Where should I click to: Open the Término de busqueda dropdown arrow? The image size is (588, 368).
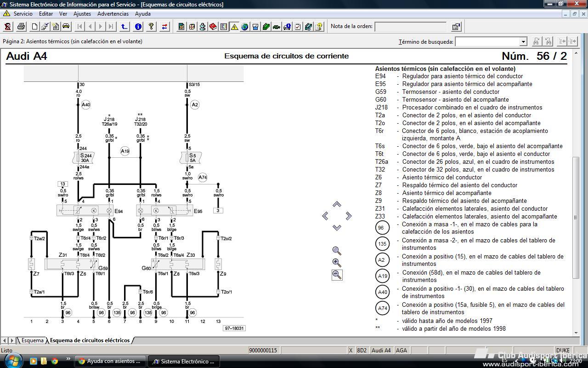tap(523, 42)
